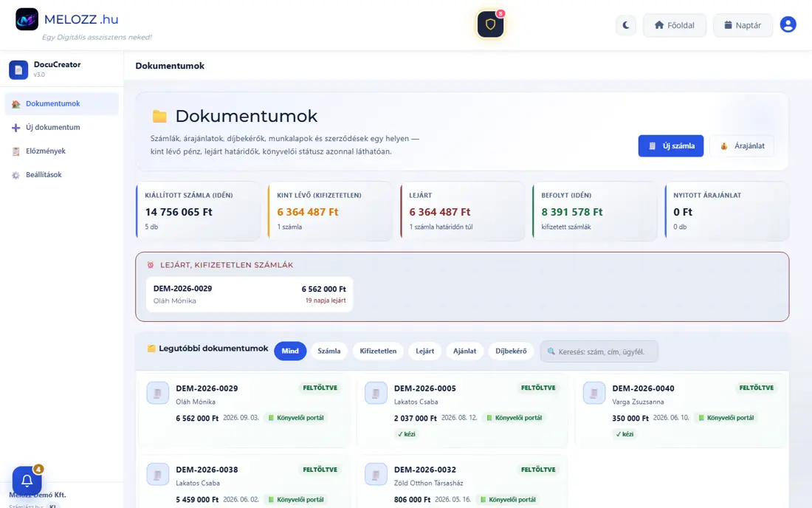Click the kézi tag on Lakatos Csaba 2 037 000 Ft card
Screen dimensions: 812x508
point(407,434)
